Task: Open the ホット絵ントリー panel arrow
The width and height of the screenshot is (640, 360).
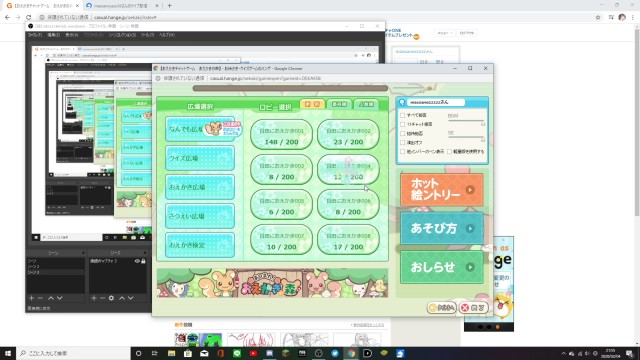Action: (x=470, y=190)
